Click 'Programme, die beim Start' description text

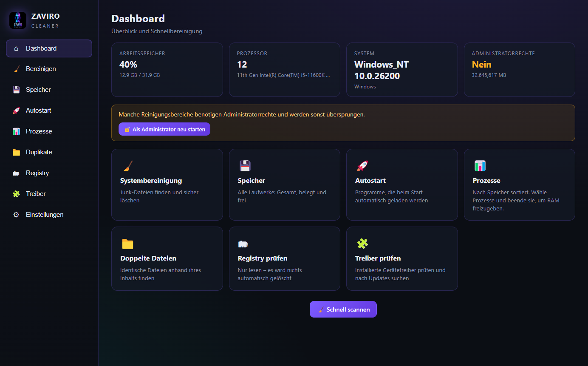tap(392, 196)
